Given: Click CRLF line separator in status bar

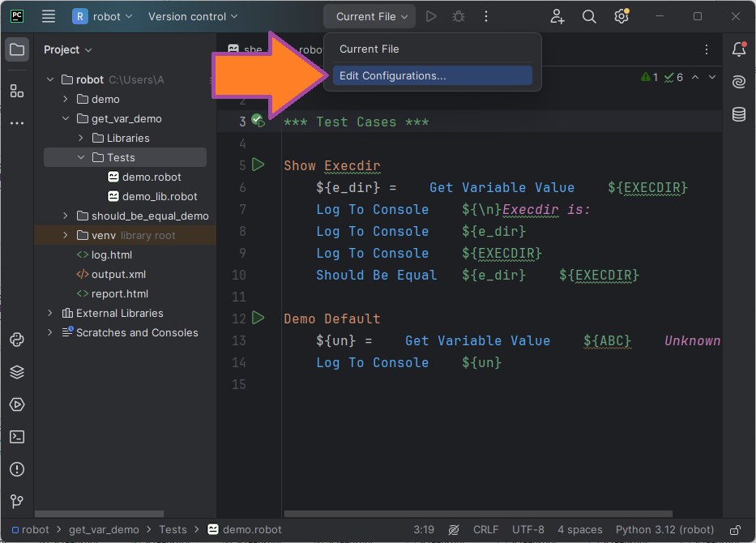Looking at the screenshot, I should (x=485, y=530).
